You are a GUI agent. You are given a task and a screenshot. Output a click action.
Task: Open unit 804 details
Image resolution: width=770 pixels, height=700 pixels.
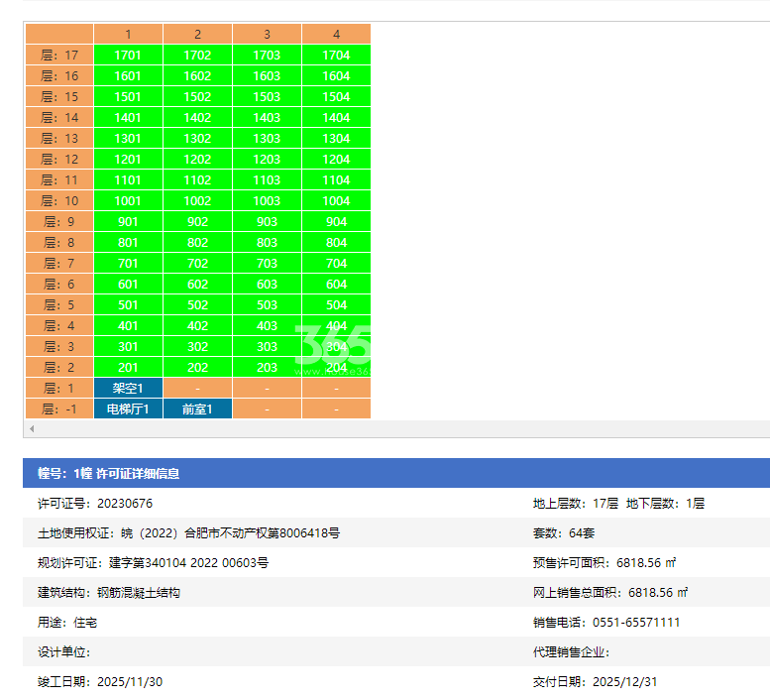pos(336,242)
